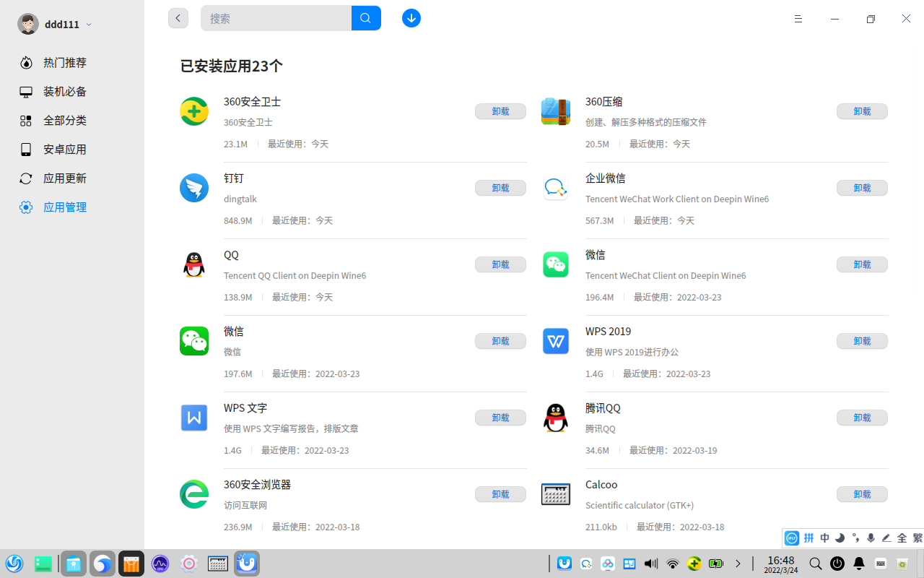Open the app store hamburger menu
Viewport: 924px width, 578px height.
pyautogui.click(x=798, y=19)
